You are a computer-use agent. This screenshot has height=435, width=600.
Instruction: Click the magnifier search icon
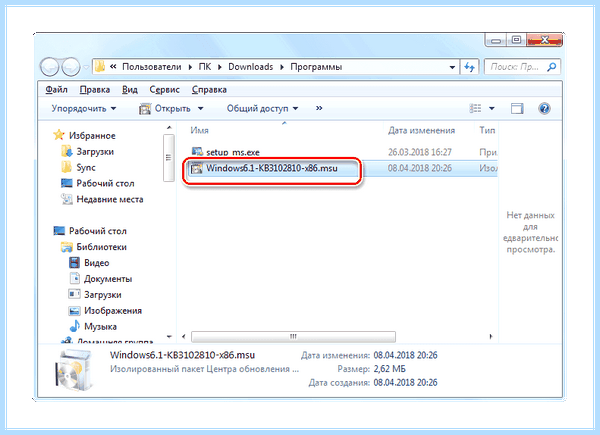point(551,67)
